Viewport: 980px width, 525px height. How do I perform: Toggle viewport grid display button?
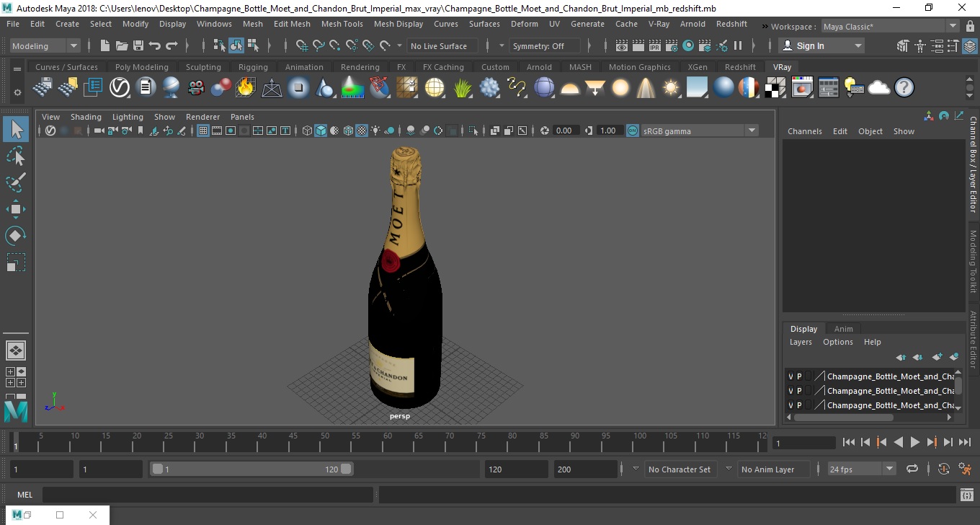point(203,131)
